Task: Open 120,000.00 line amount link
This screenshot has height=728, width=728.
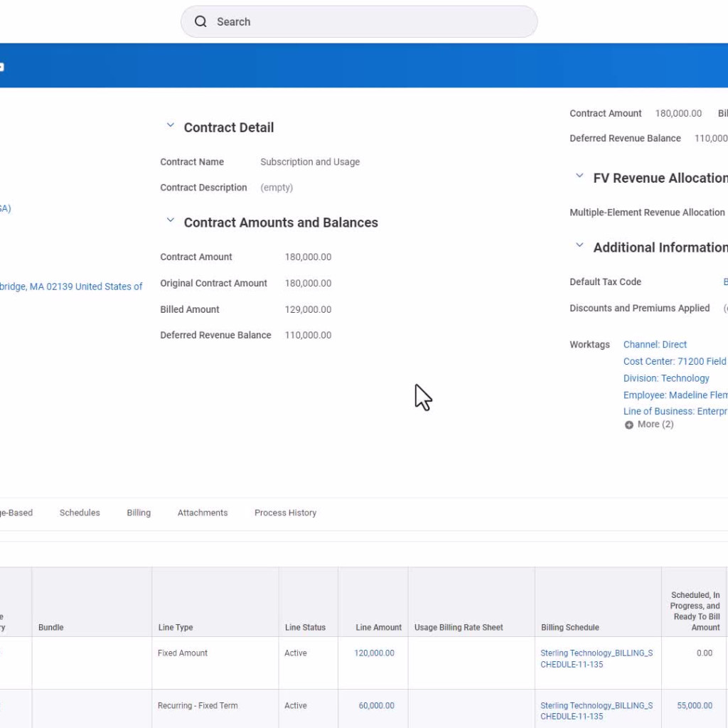Action: [x=374, y=653]
